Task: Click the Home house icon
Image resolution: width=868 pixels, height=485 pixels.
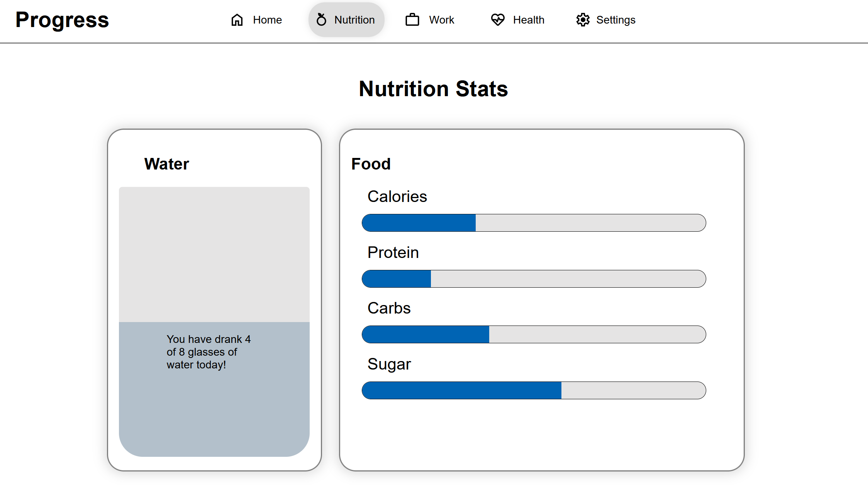Action: (237, 20)
